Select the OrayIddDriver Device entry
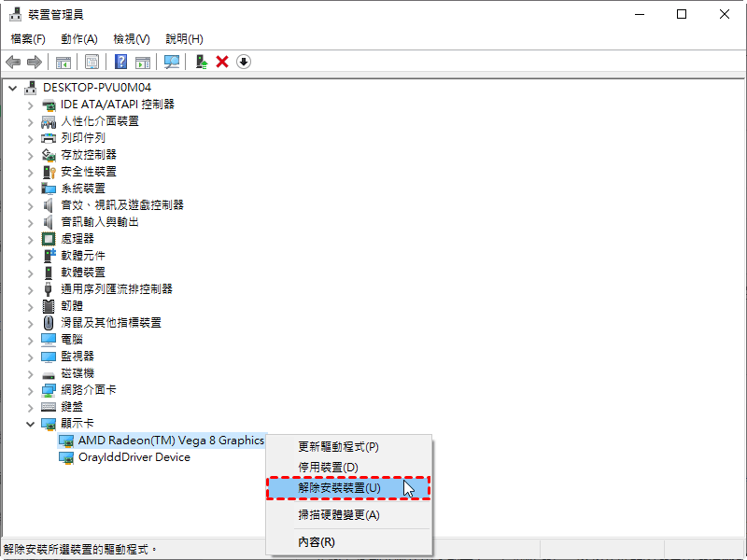Viewport: 747px width, 560px height. pyautogui.click(x=134, y=457)
